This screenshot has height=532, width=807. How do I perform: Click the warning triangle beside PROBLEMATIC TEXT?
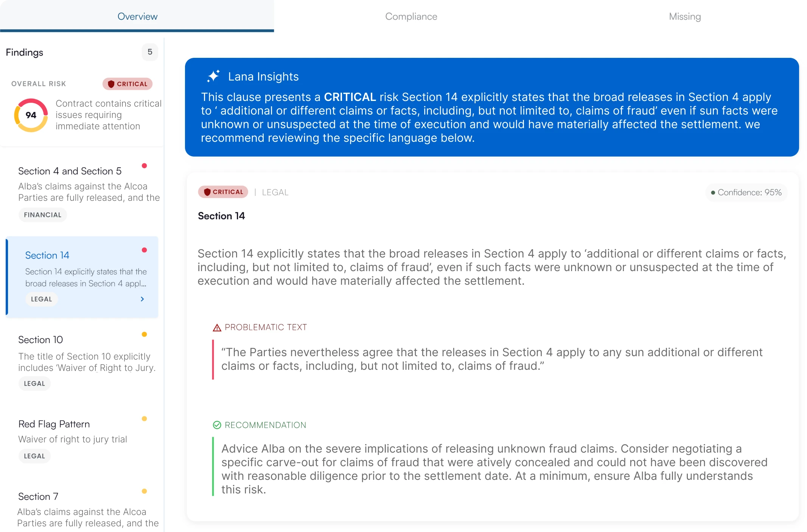point(216,327)
